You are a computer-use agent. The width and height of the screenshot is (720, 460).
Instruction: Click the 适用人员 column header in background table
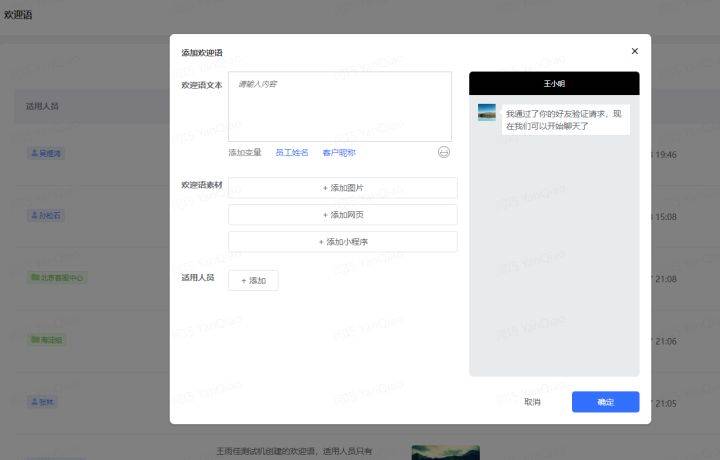pyautogui.click(x=42, y=106)
